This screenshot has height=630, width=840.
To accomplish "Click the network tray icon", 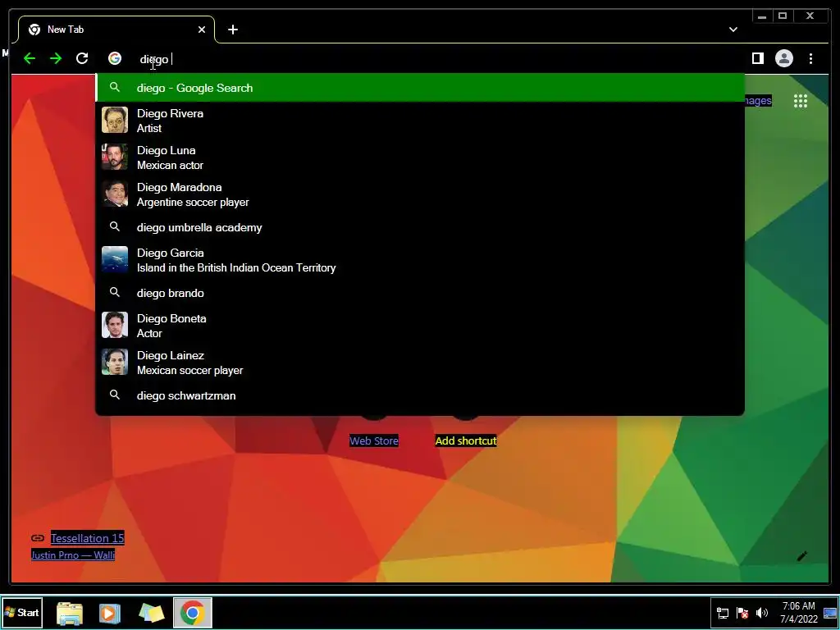I will (722, 613).
